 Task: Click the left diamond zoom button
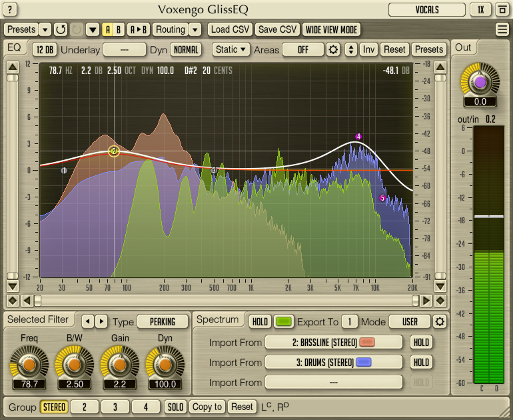pos(13,301)
